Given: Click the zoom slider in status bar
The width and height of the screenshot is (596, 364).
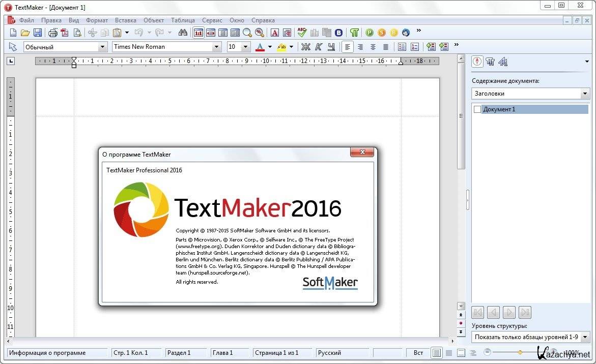Looking at the screenshot, I should (520, 352).
